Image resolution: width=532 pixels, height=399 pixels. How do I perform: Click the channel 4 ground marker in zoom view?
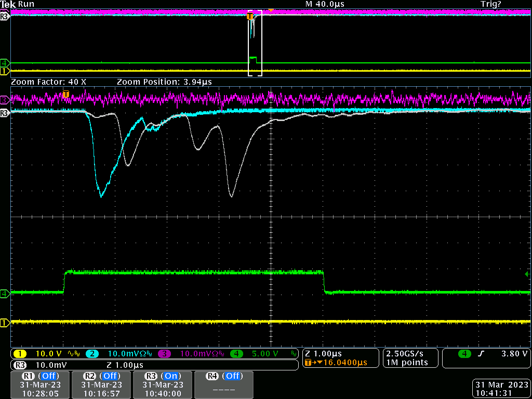5,294
